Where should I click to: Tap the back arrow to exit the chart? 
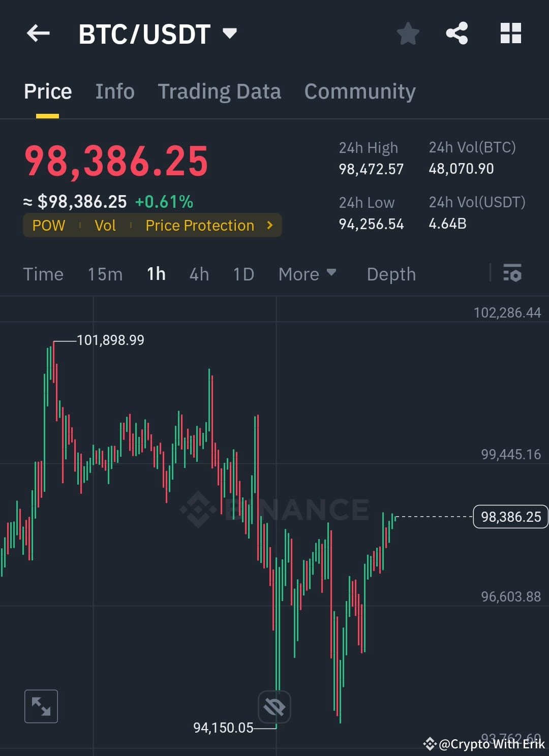pos(38,33)
